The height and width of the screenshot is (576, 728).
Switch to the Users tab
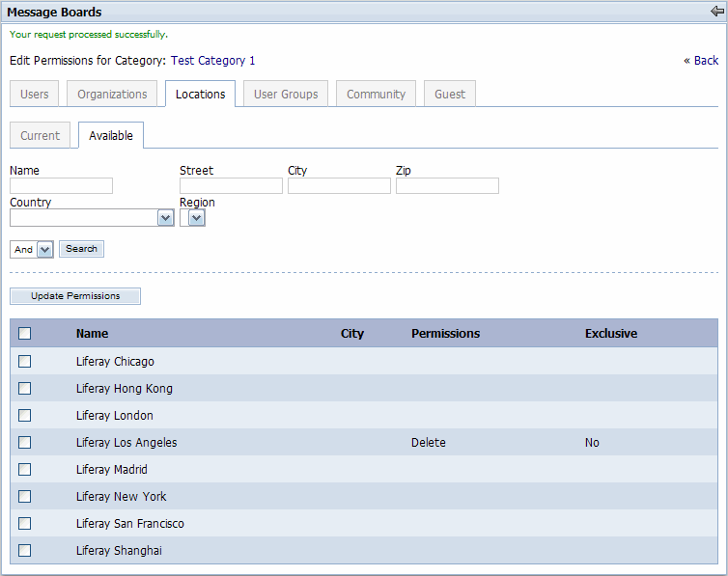35,95
